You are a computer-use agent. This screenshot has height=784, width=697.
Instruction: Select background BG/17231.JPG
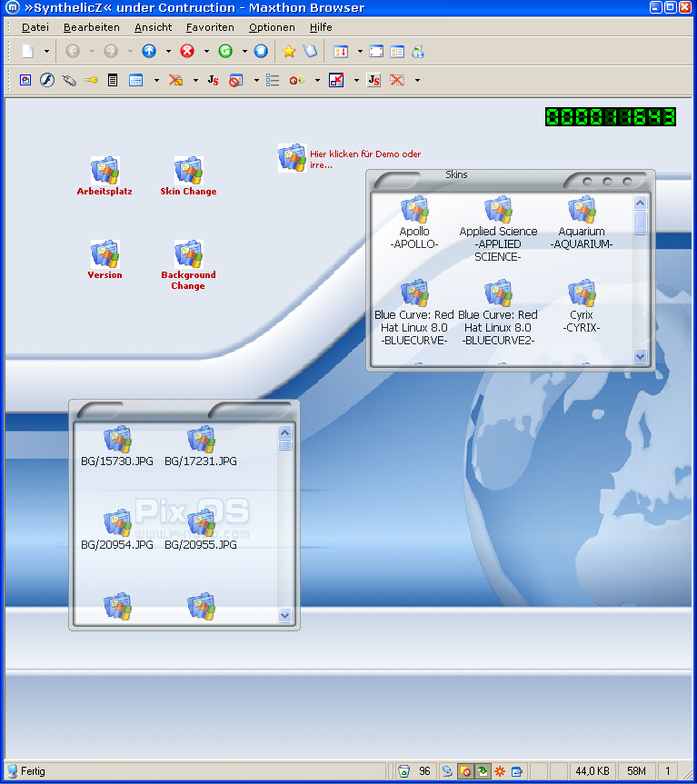tap(201, 446)
